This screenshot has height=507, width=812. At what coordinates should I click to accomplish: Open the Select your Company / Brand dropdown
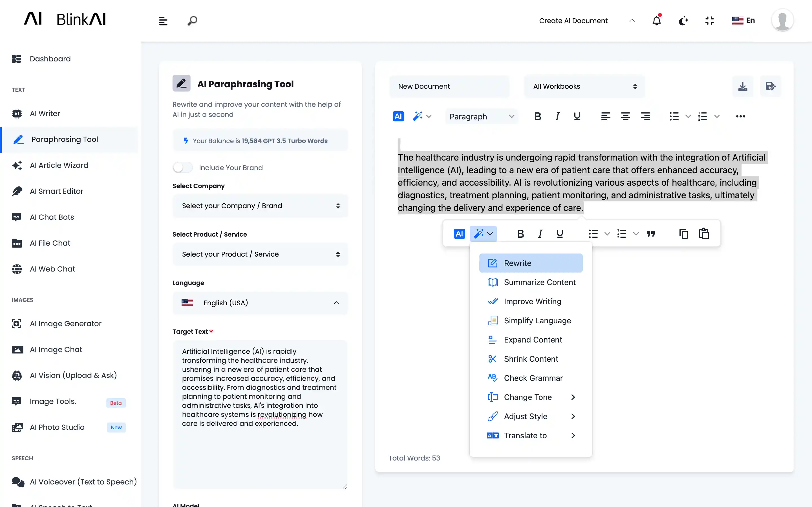(260, 206)
